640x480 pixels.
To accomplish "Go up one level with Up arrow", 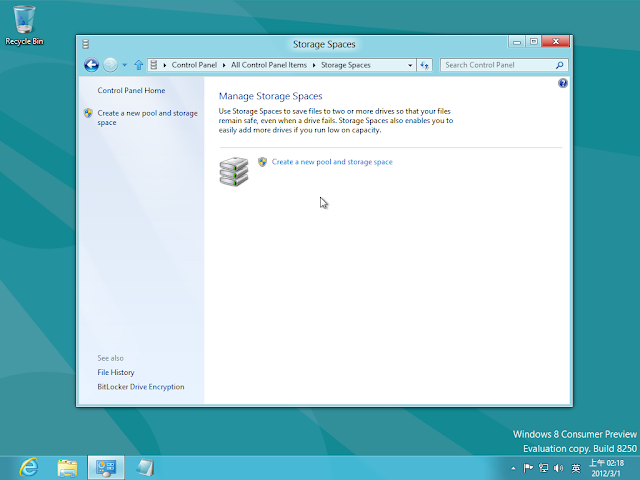I will [139, 65].
